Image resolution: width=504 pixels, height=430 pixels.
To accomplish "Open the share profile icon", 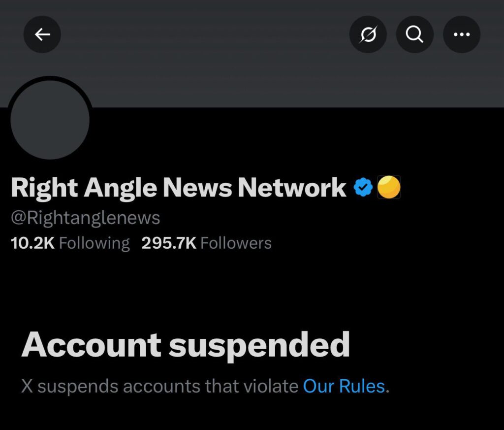I will point(368,34).
